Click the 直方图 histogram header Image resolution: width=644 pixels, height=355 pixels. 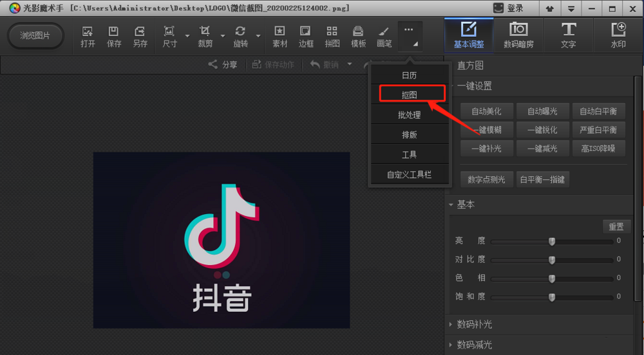(470, 65)
